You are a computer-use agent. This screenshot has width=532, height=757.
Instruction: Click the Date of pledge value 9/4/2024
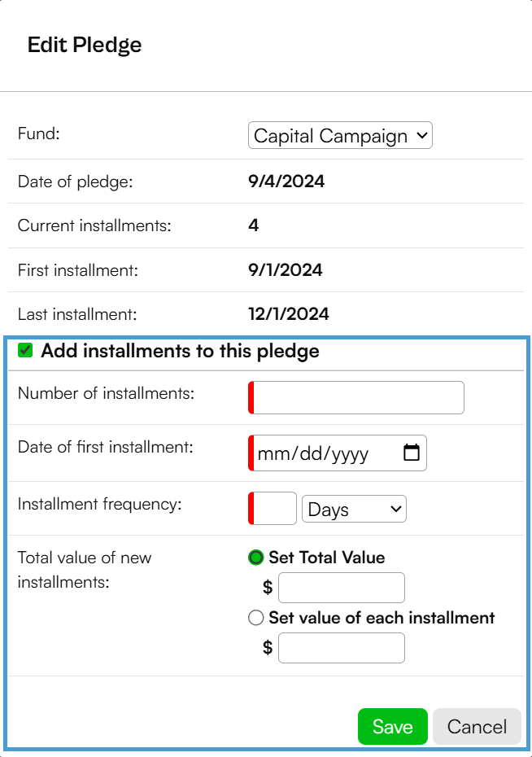(286, 182)
